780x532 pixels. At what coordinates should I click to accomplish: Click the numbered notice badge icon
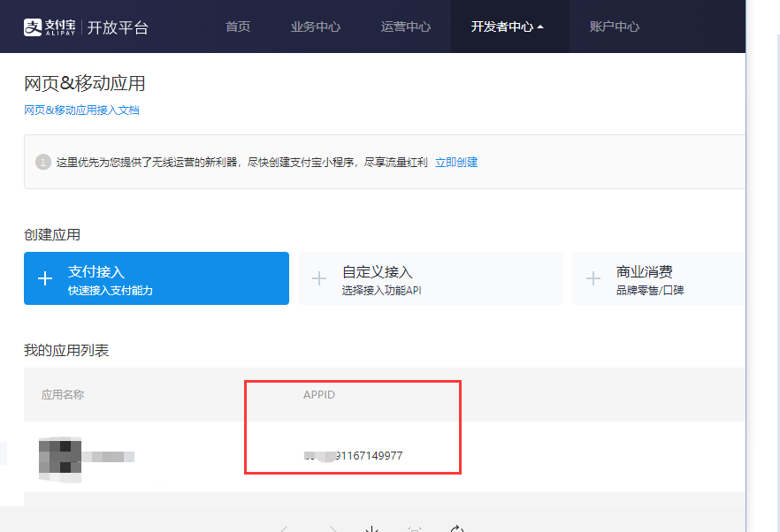coord(42,162)
